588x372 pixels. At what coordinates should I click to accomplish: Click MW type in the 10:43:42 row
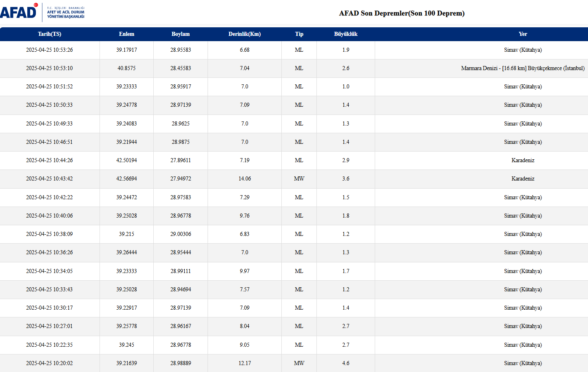(299, 178)
